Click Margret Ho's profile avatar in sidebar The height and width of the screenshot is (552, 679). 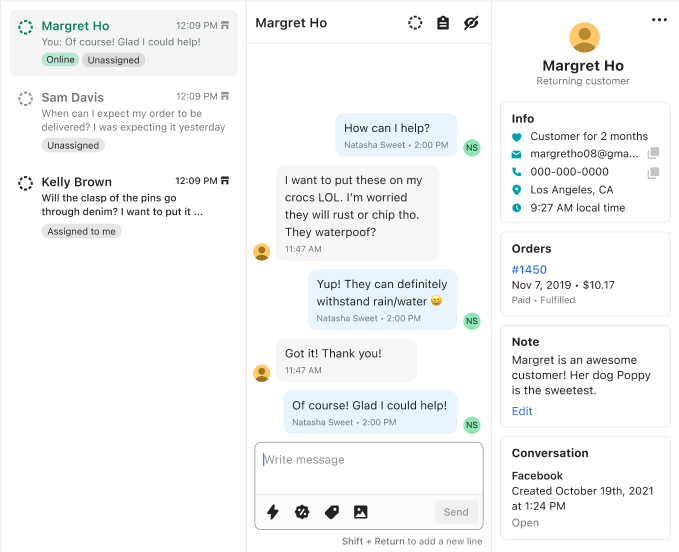tap(584, 38)
